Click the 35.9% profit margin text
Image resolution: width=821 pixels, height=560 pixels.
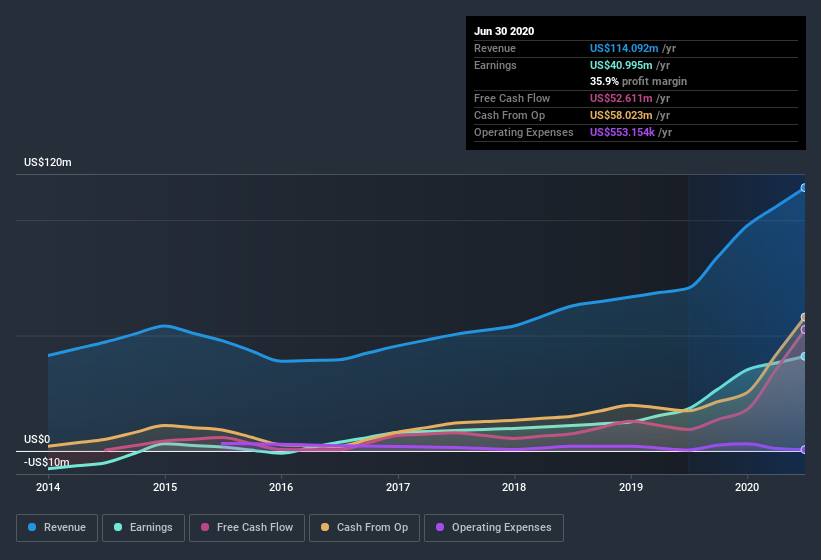(638, 82)
